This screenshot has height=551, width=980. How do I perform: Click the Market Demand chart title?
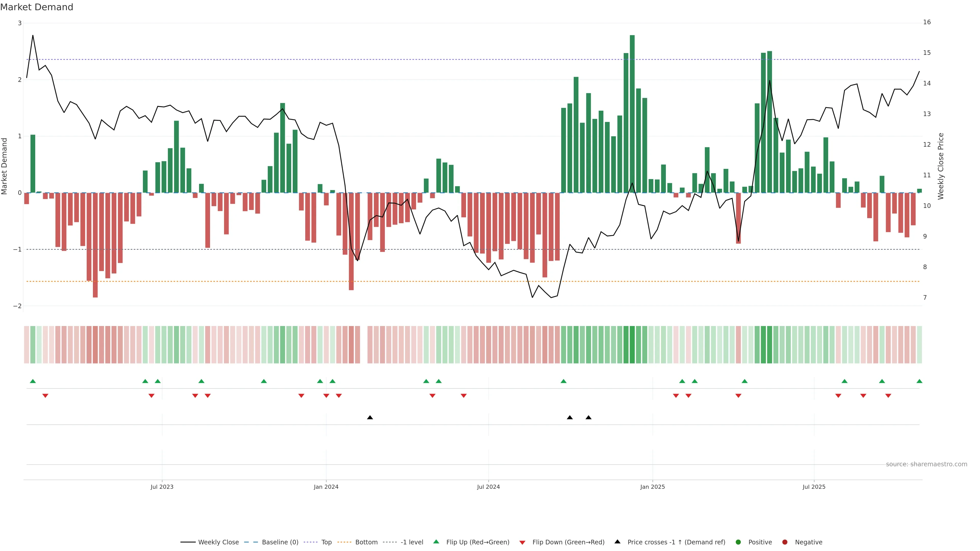pos(36,7)
